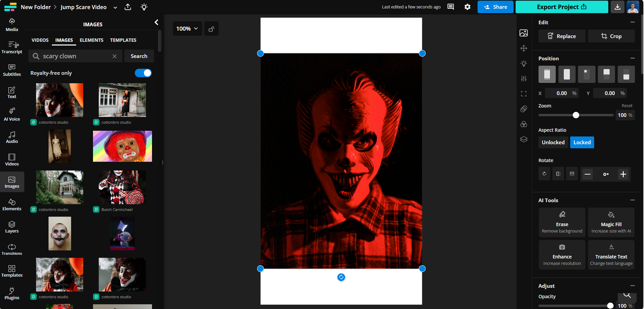Disable the Royalty-free only filter
Image resolution: width=644 pixels, height=309 pixels.
143,73
